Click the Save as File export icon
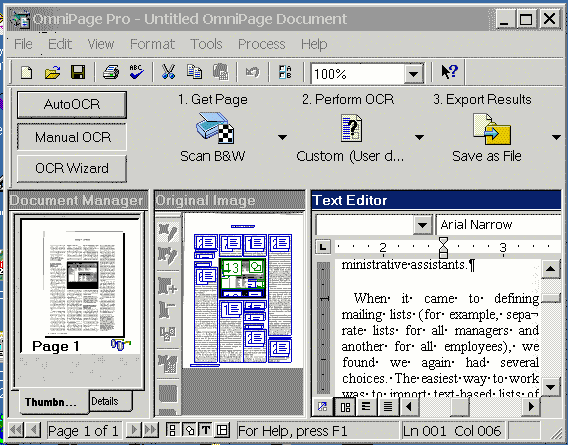 tap(492, 129)
